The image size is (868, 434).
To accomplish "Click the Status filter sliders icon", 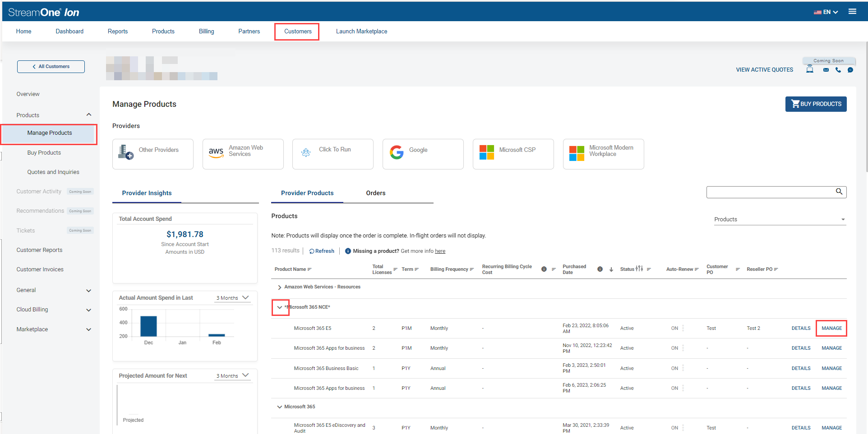I will coord(639,269).
